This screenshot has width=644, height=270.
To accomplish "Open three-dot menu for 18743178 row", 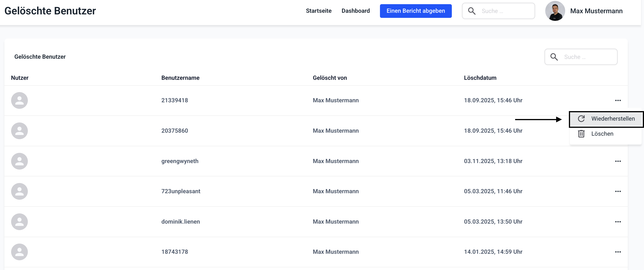I will pos(618,252).
